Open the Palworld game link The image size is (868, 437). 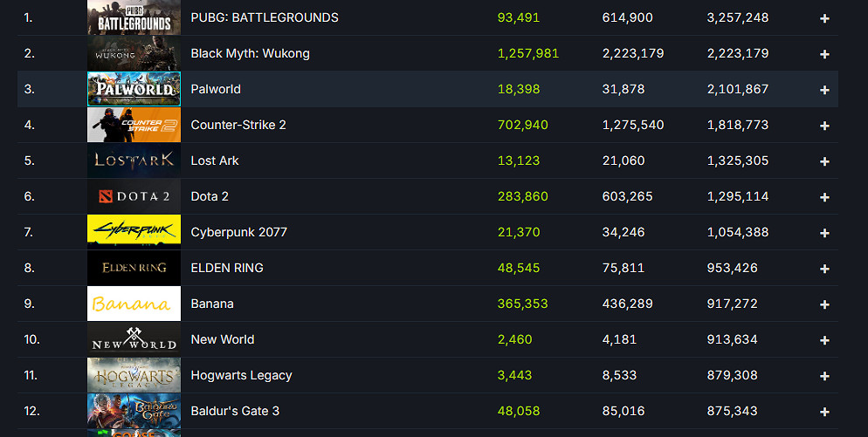[x=216, y=89]
